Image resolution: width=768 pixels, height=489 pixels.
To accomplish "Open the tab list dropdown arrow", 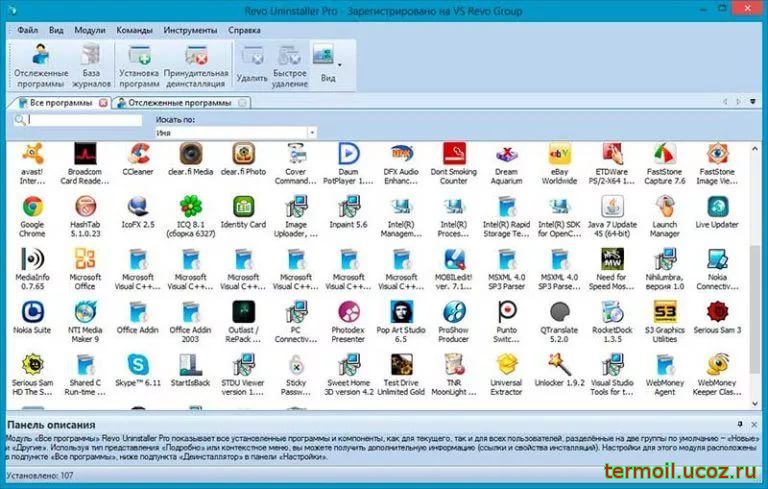I will [753, 102].
